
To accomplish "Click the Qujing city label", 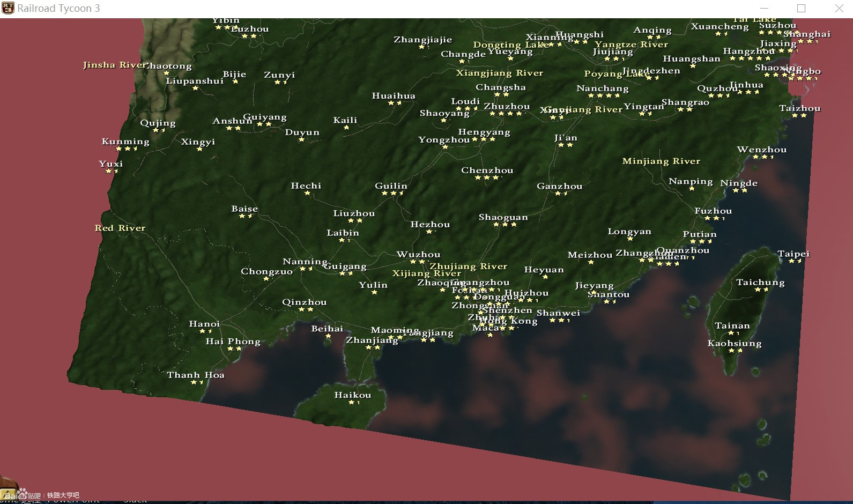I will 158,123.
